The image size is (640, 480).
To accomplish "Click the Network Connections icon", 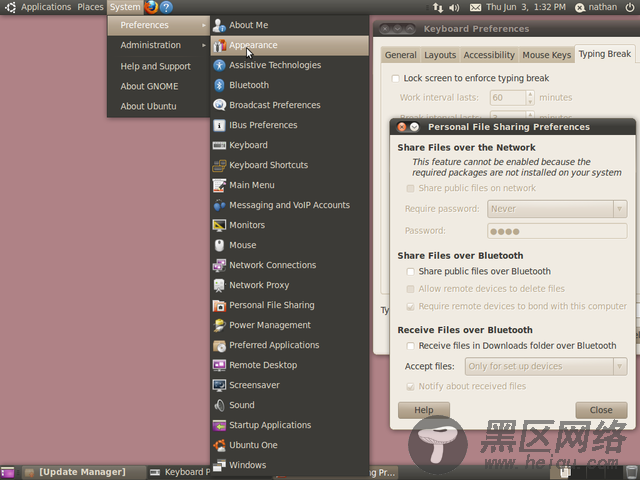I will (219, 265).
